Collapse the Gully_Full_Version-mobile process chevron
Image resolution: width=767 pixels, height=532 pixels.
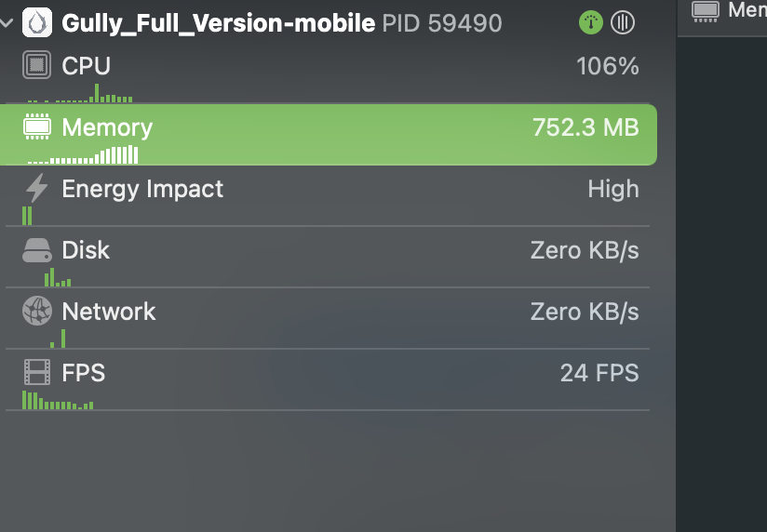pos(7,23)
